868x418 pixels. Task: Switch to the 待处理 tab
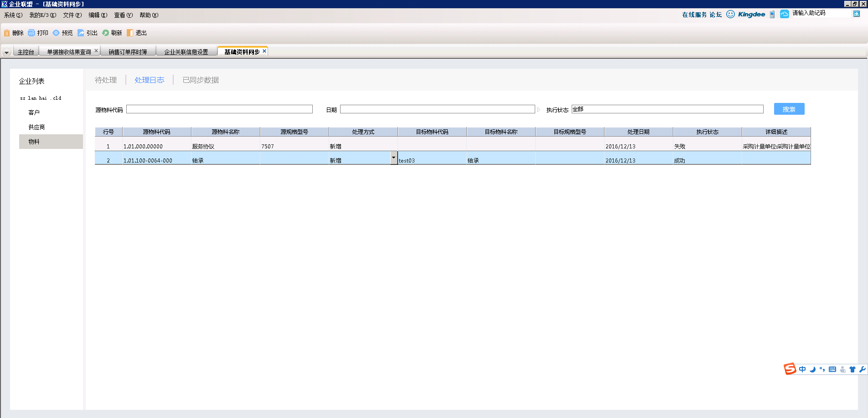[106, 80]
